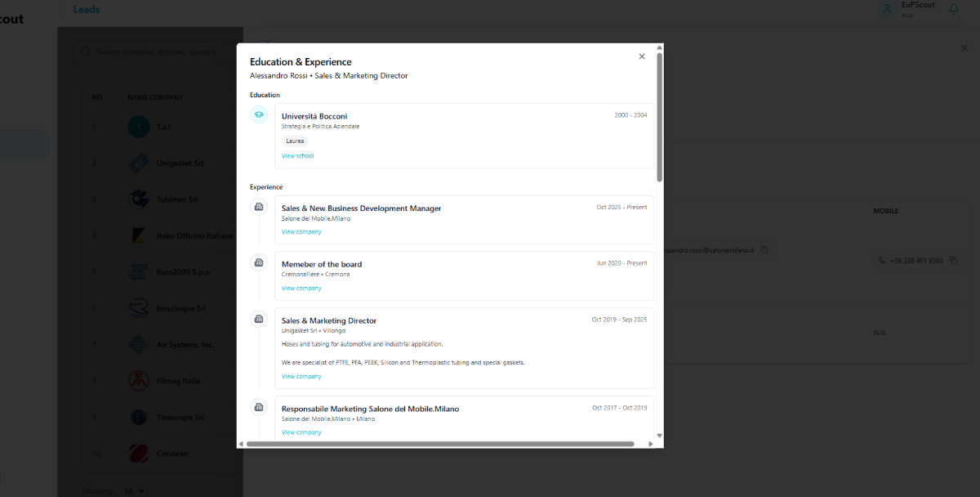The width and height of the screenshot is (980, 497).
Task: Copy the mobile number +39 338 401 9580
Action: coord(953,260)
